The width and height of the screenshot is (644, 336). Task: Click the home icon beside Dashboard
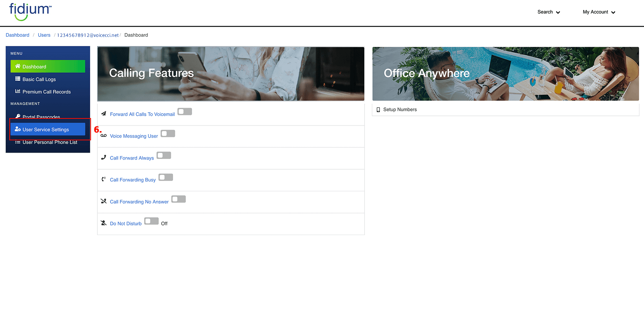(17, 66)
